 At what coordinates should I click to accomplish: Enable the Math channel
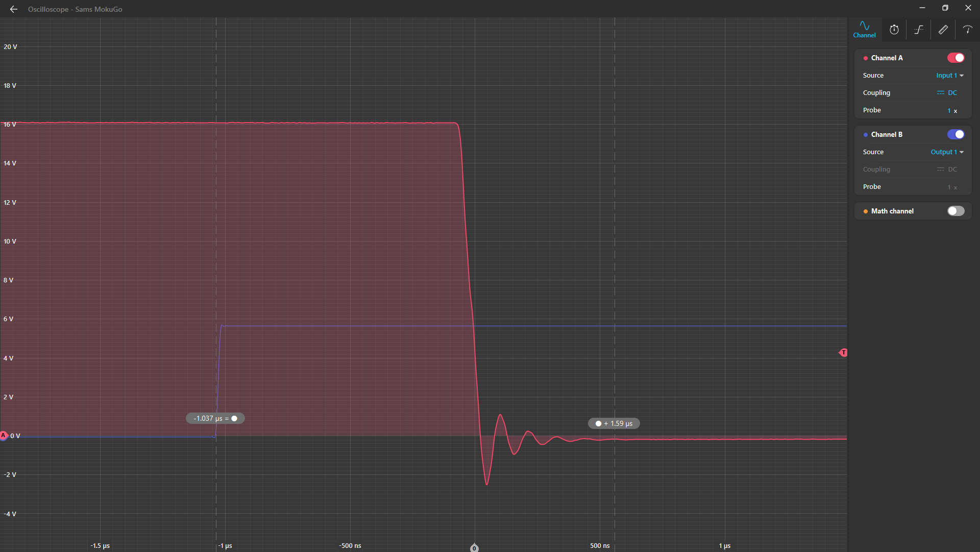[955, 211]
